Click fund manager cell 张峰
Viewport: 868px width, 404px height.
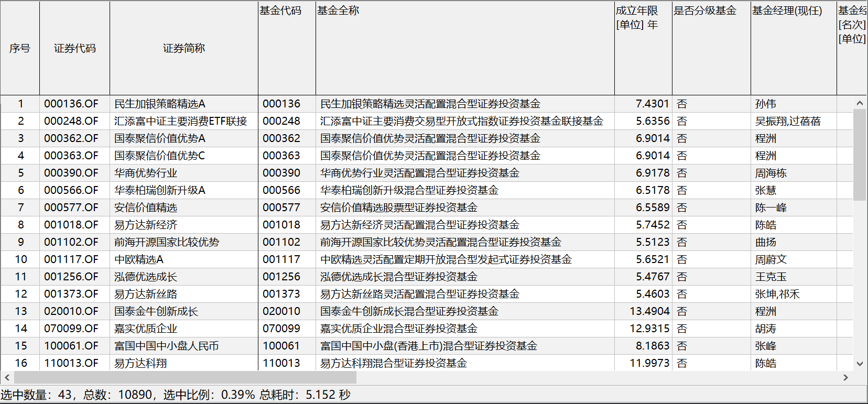click(794, 346)
